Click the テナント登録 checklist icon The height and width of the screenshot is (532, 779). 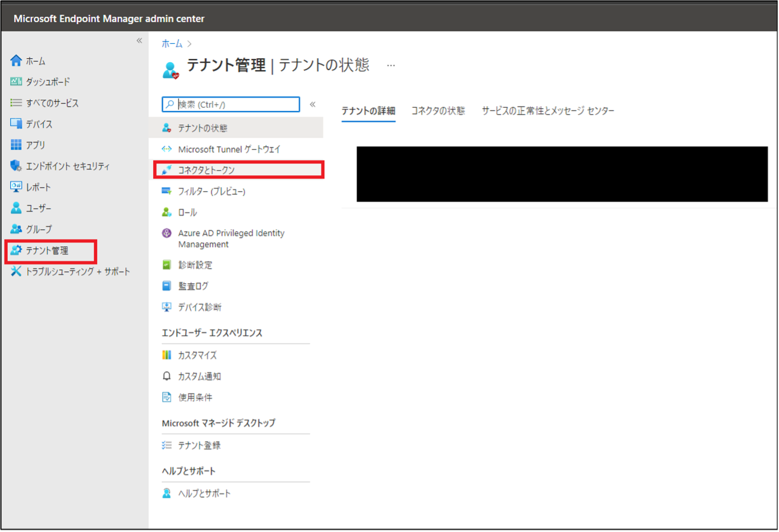[167, 445]
